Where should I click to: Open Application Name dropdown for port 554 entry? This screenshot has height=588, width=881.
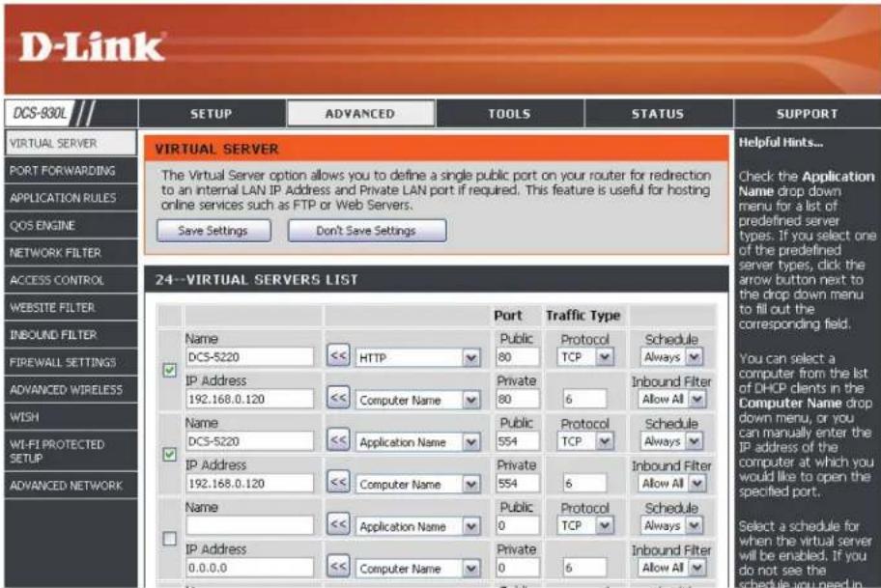click(x=418, y=442)
